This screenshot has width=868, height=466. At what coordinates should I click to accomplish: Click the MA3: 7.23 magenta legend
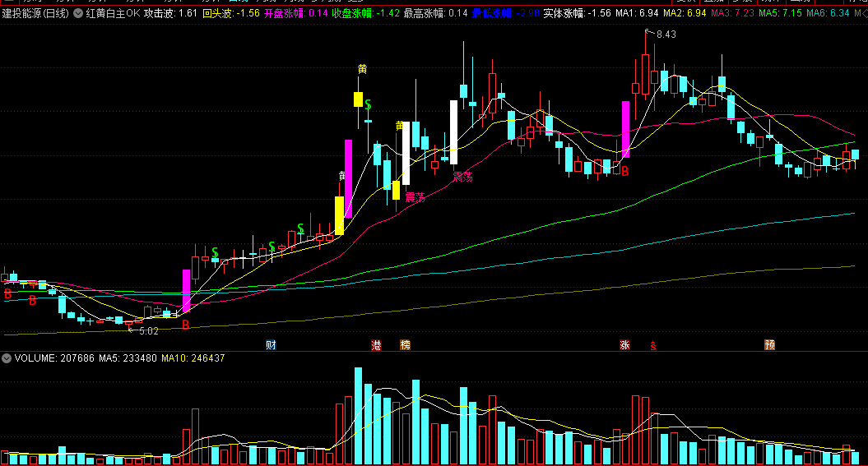[x=732, y=12]
